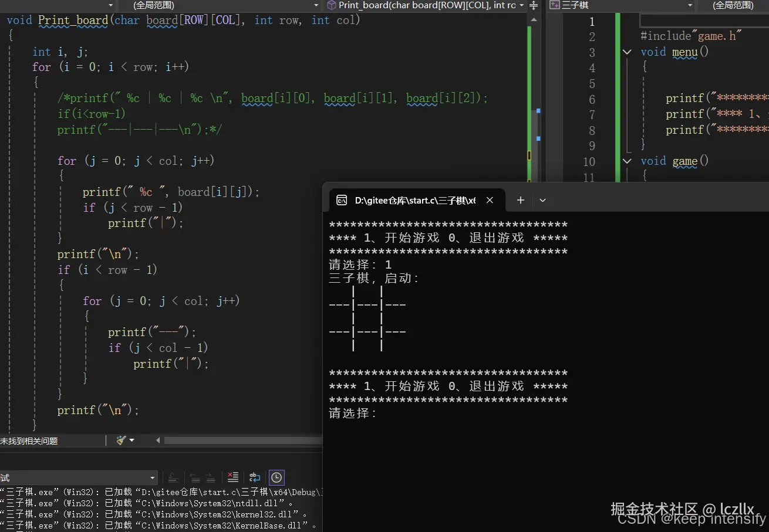
Task: Click the 未找到相关问题 status indicator
Action: (x=29, y=440)
